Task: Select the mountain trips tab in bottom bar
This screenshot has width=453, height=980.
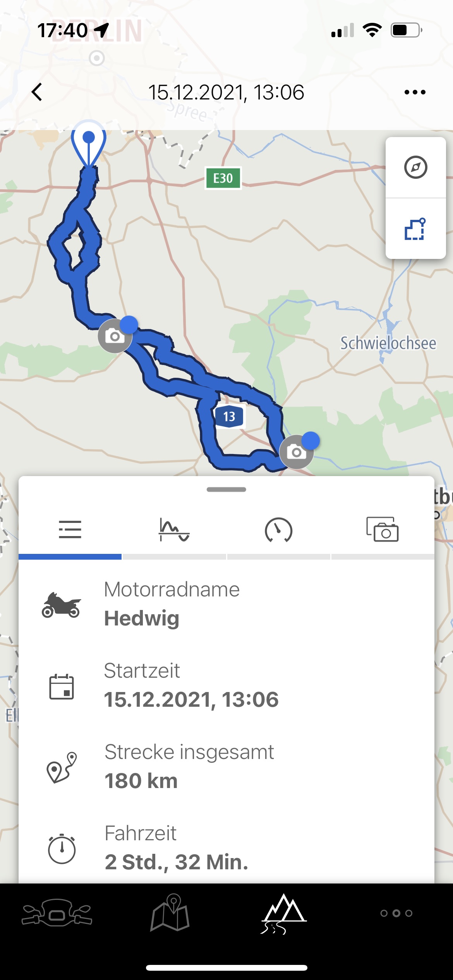Action: point(283,913)
